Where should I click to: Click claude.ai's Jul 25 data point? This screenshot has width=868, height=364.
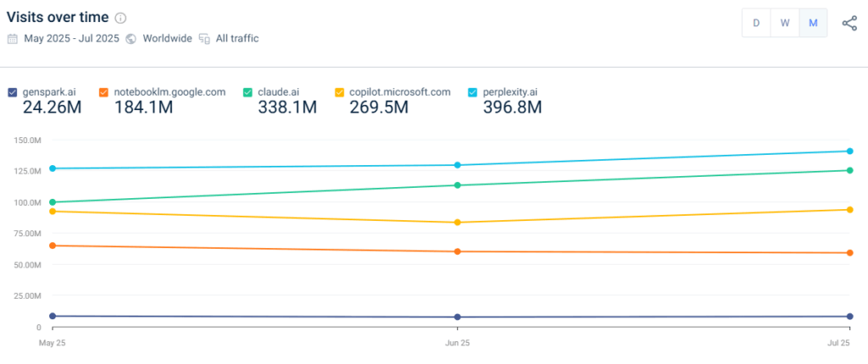pos(849,170)
